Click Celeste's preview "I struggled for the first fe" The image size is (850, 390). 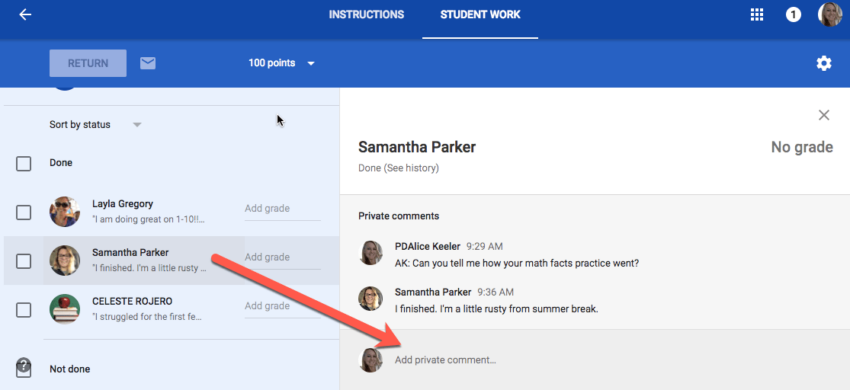[146, 317]
